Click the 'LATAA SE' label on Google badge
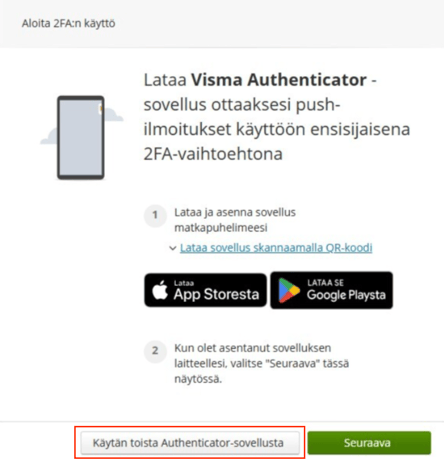Screen dimensions: 444x461 pos(325,283)
